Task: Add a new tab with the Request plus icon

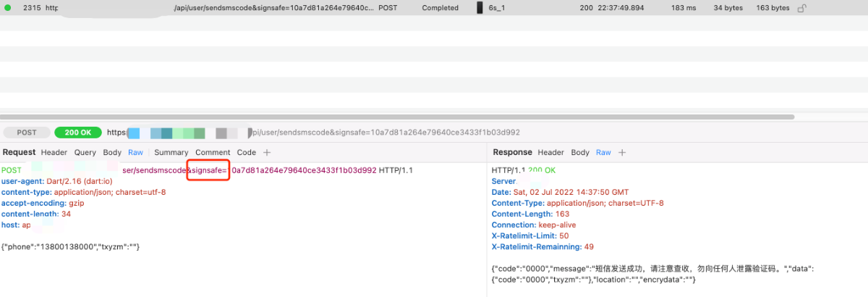Action: [267, 153]
